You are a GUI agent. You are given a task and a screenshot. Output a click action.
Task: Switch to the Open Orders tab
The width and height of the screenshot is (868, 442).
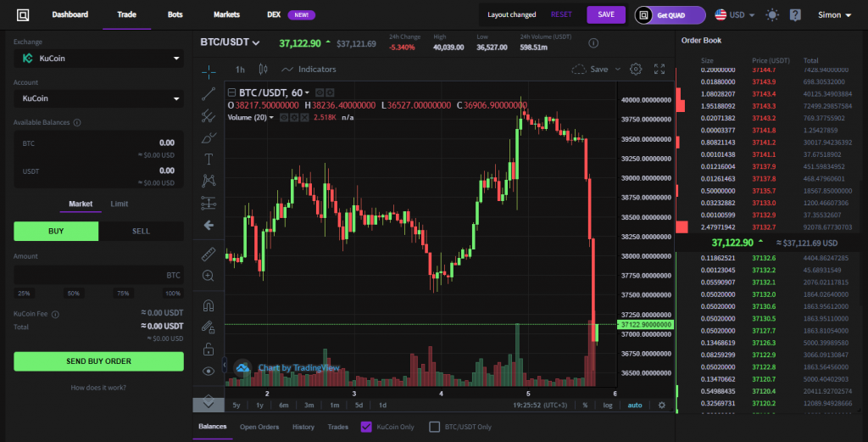pyautogui.click(x=259, y=427)
